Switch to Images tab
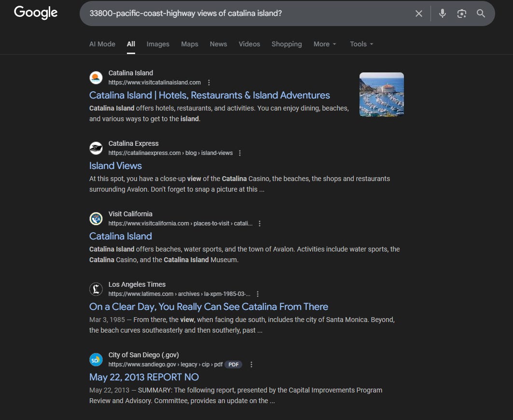 [x=158, y=44]
